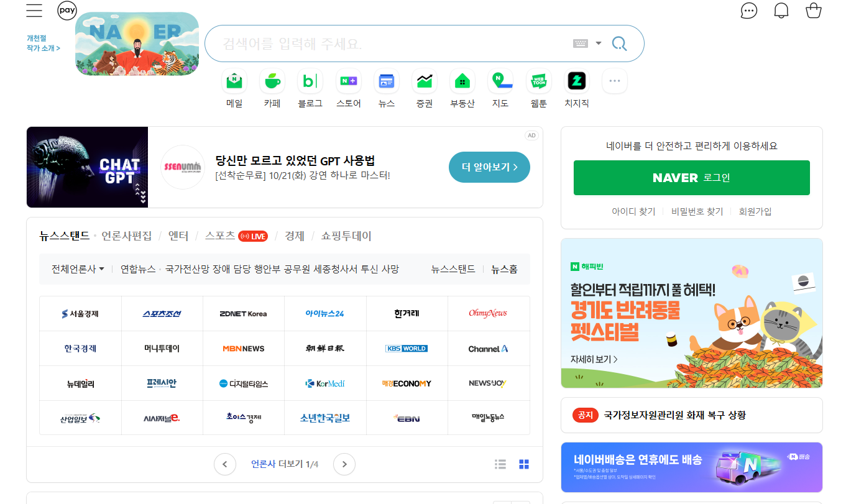Open the KorMedi press logo

325,383
